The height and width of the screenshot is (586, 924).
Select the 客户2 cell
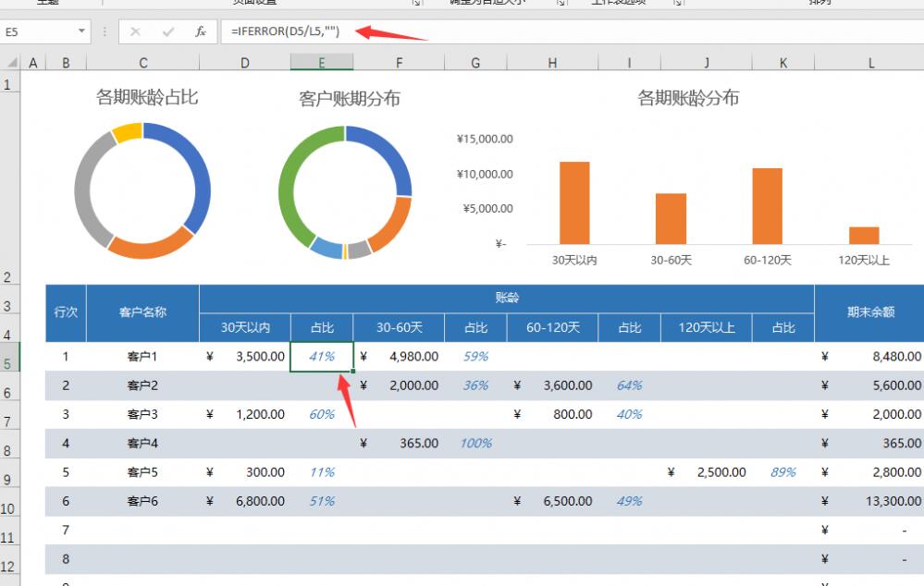pyautogui.click(x=142, y=385)
